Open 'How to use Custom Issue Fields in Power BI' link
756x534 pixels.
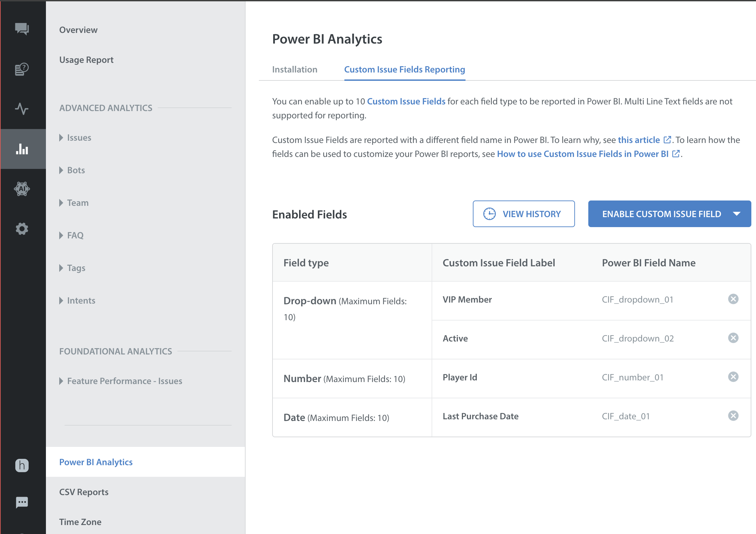583,154
